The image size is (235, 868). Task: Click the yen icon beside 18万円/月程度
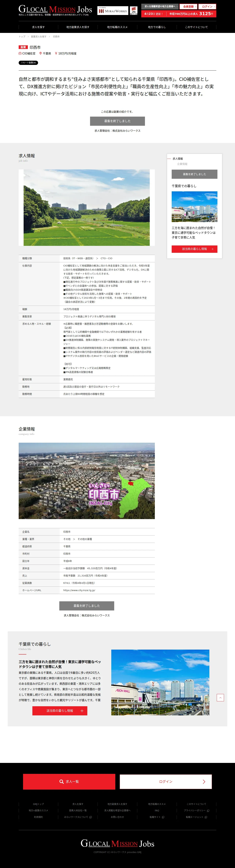56,53
